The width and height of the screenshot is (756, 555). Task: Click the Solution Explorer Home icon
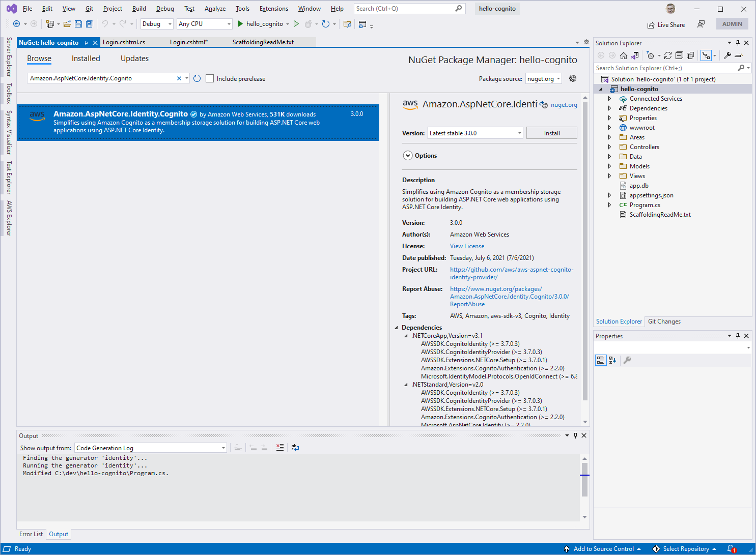[623, 55]
